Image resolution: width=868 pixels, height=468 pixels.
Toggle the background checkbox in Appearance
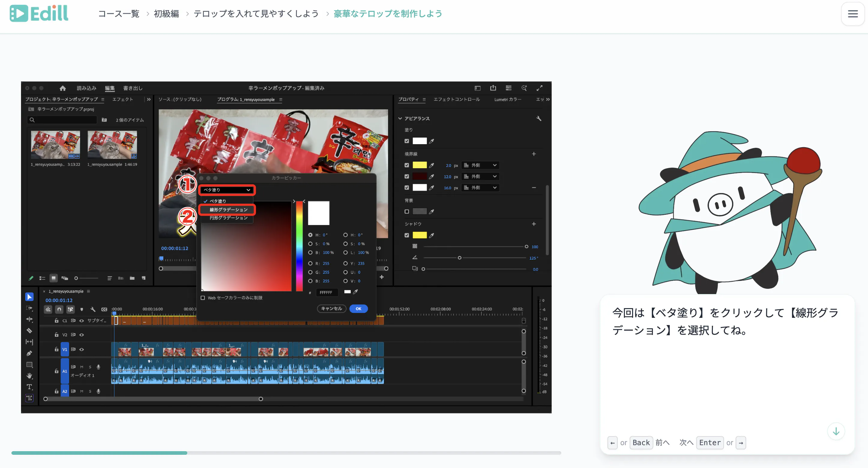(407, 211)
